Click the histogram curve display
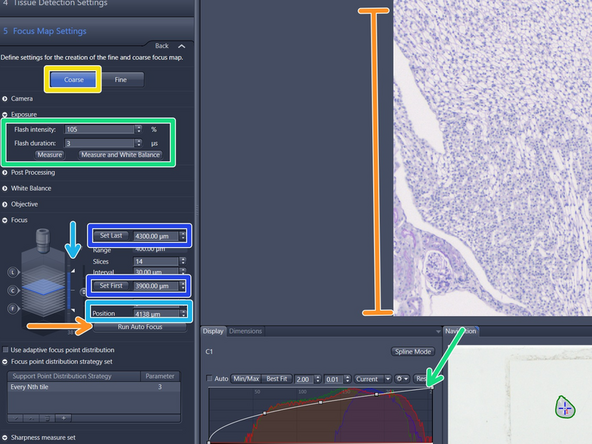 click(321, 415)
